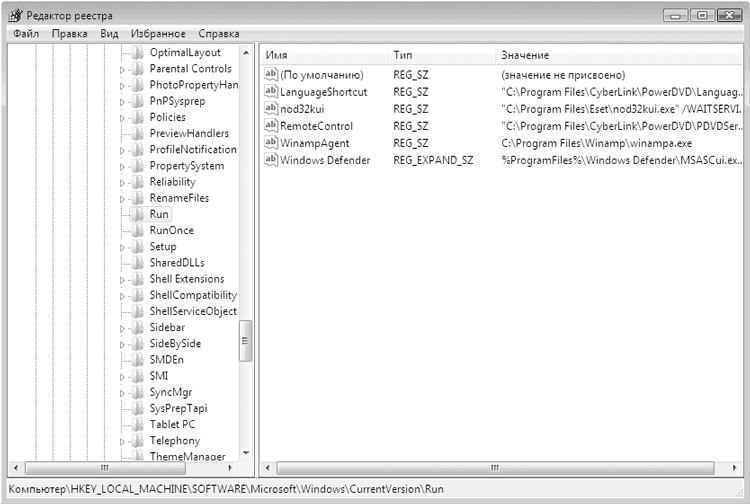The height and width of the screenshot is (504, 750).
Task: Click the string icon next to nod32kui
Action: [x=270, y=109]
